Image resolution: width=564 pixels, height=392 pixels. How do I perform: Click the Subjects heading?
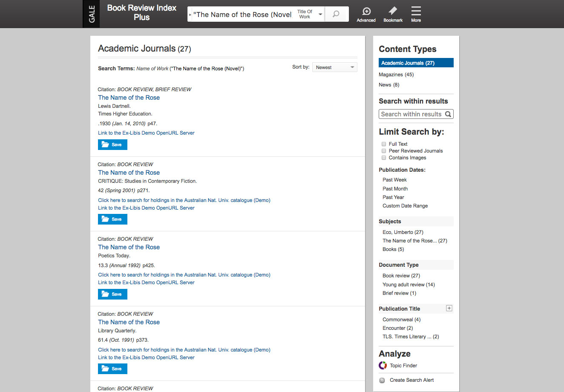pyautogui.click(x=390, y=222)
